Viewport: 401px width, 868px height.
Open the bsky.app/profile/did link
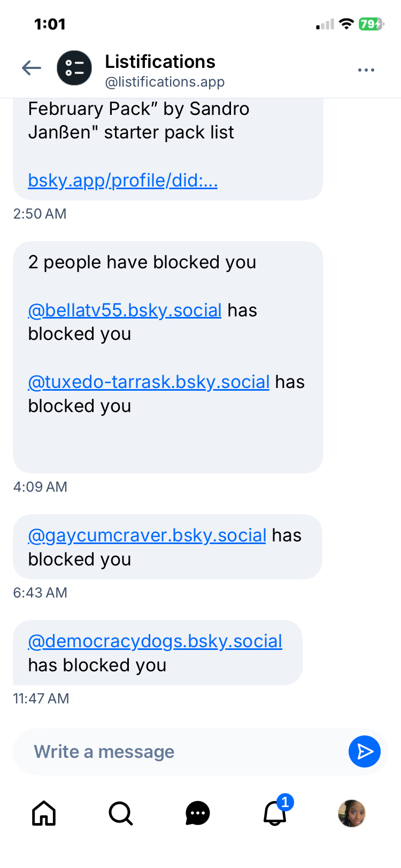[x=122, y=181]
